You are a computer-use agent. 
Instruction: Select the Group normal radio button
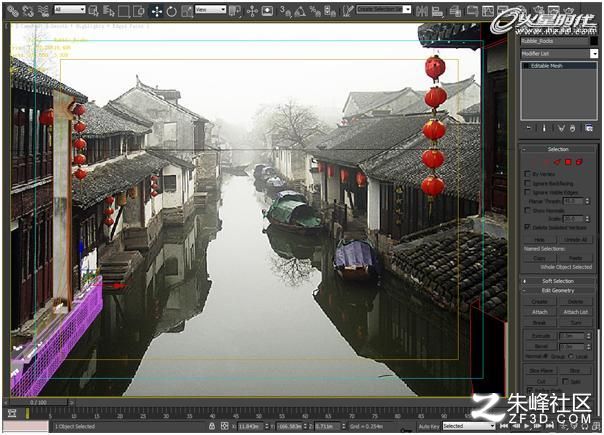(x=545, y=356)
